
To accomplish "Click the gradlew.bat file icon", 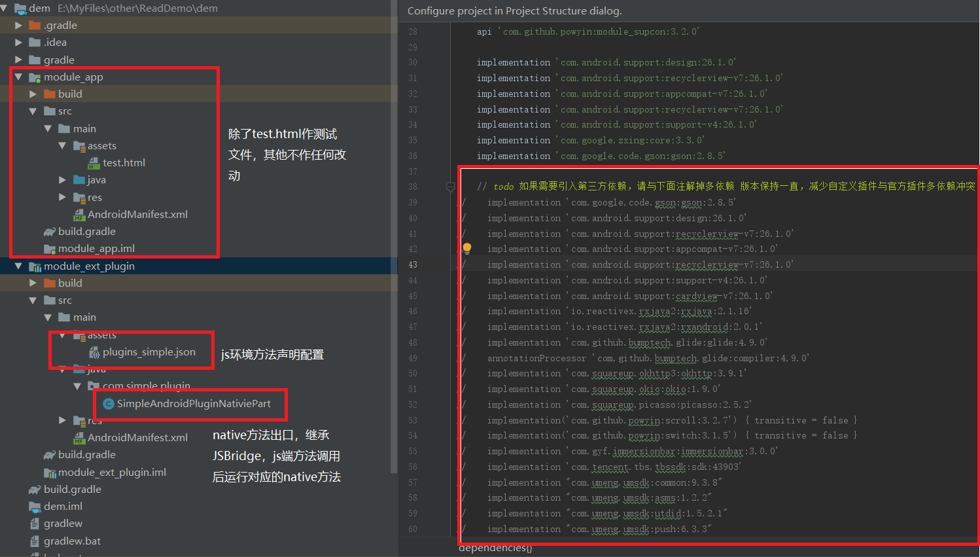I will pos(35,541).
